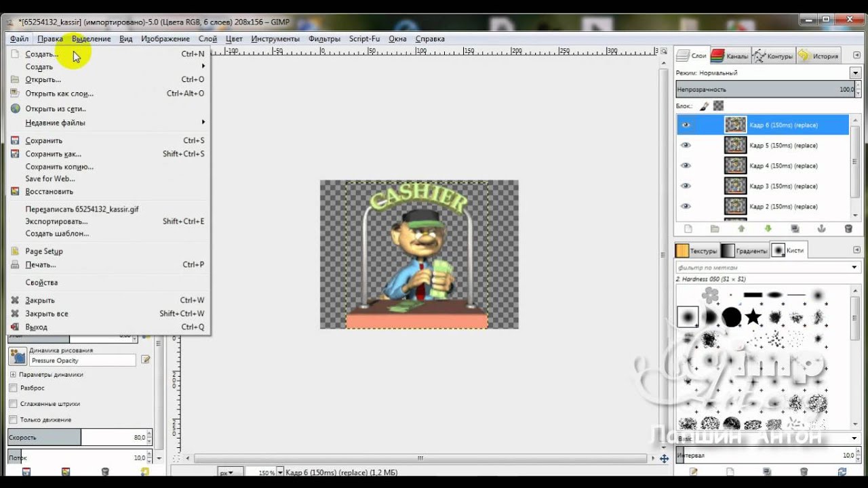Open the Режим Нормальный mode dropdown

tap(855, 73)
